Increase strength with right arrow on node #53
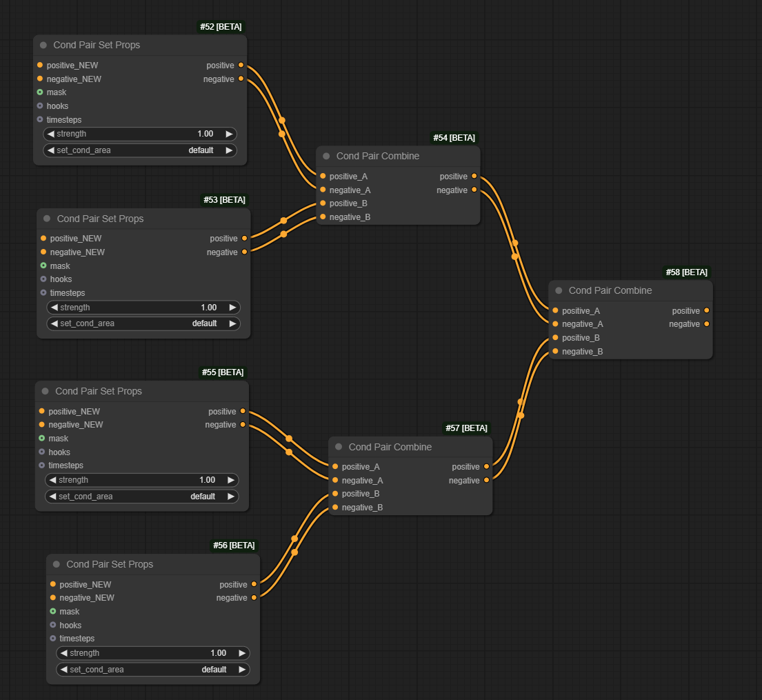 pyautogui.click(x=234, y=307)
